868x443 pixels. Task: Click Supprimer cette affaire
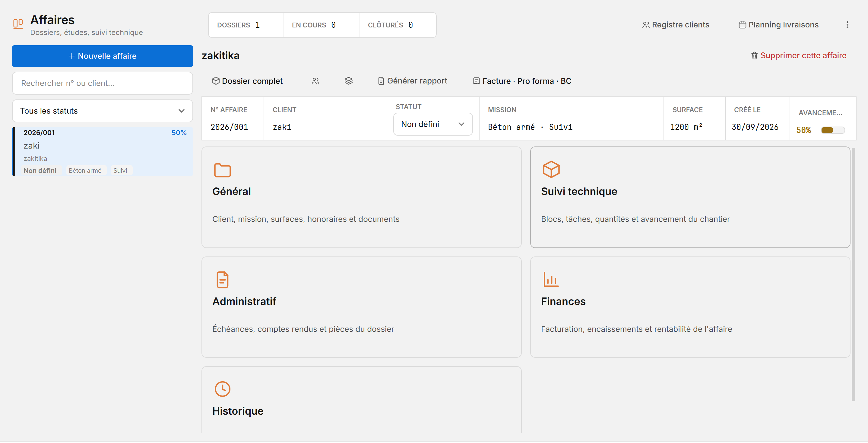click(799, 55)
